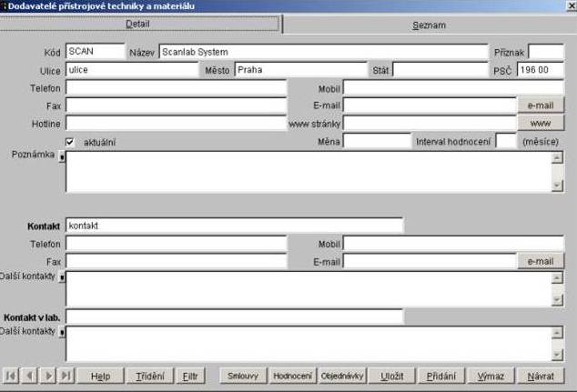This screenshot has height=392, width=577.
Task: Jump to the last record
Action: (65, 376)
